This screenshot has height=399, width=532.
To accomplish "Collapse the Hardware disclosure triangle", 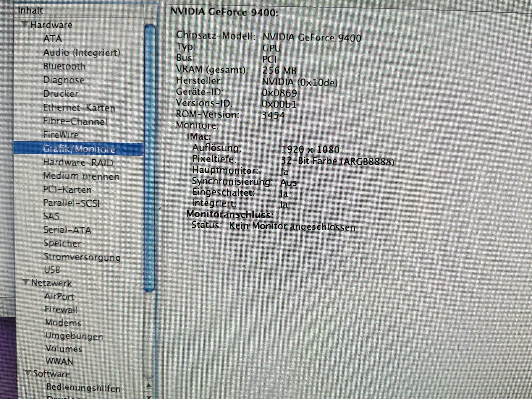I will coord(25,24).
